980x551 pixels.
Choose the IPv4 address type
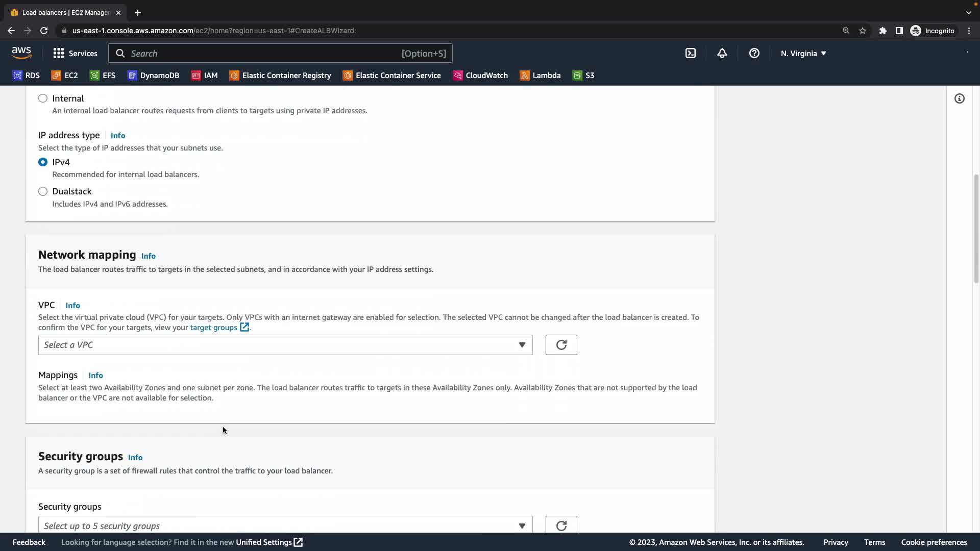pos(43,162)
